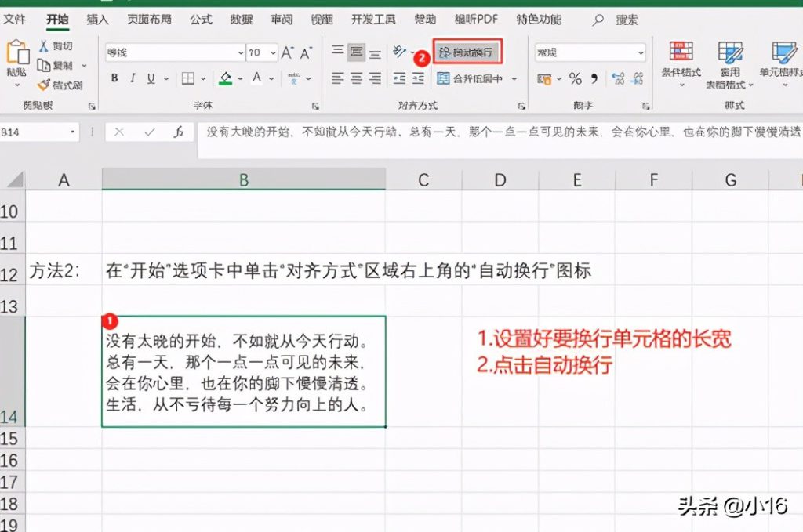Screen dimensions: 803x532
Task: Cancel formula entry with X icon
Action: coord(119,132)
